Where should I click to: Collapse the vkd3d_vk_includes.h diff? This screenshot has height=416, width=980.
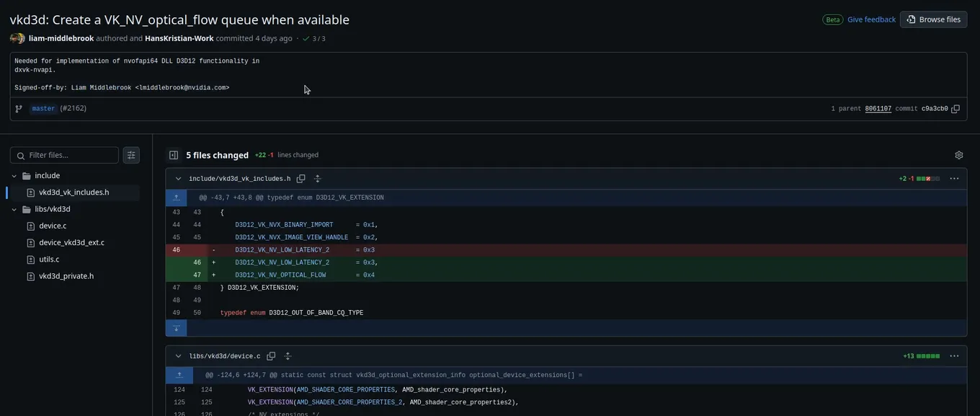click(x=178, y=179)
